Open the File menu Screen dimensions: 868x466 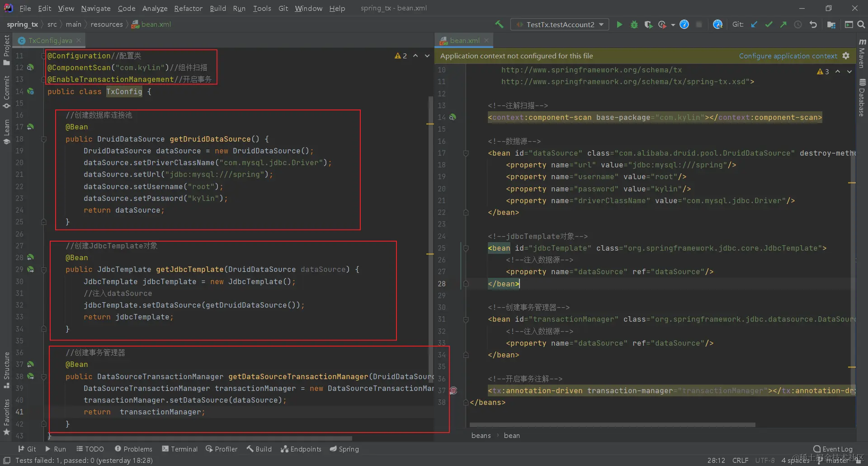coord(25,8)
